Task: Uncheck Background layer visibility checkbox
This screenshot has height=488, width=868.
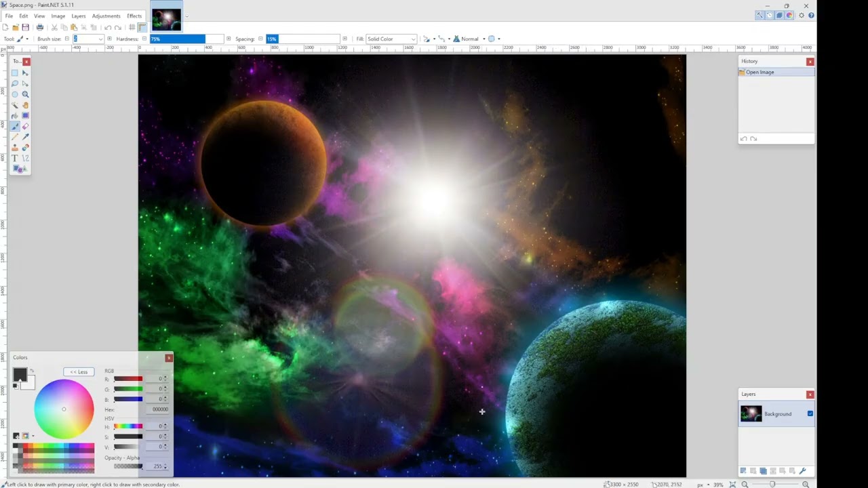Action: (810, 413)
